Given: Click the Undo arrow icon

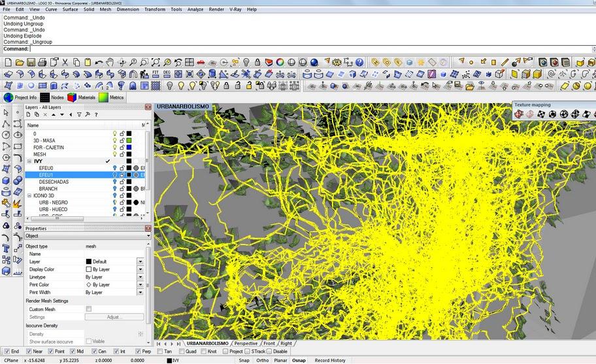Looking at the screenshot, I should [99, 62].
